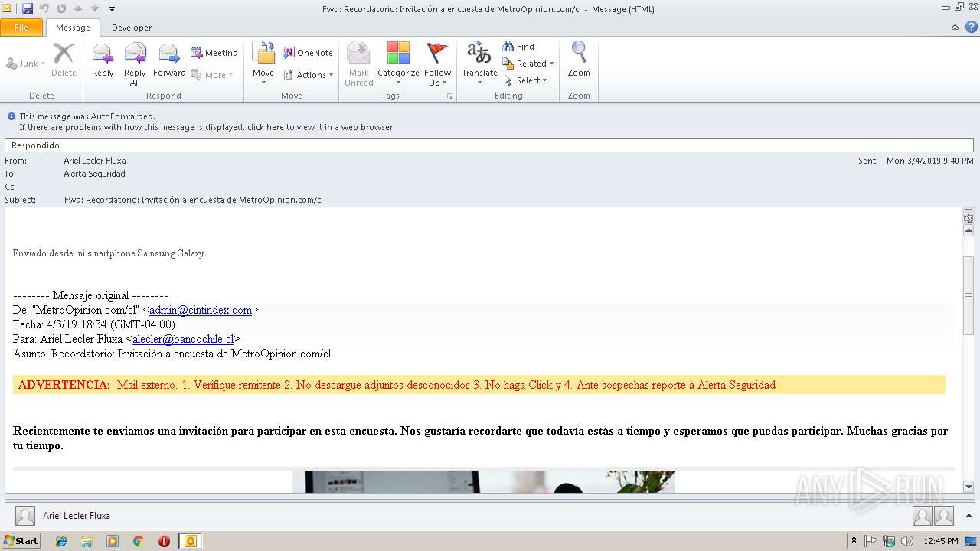Launch Chrome from taskbar

pos(139,541)
